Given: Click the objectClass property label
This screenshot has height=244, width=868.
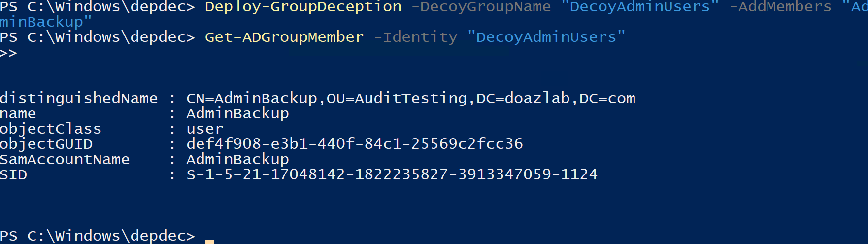Looking at the screenshot, I should (51, 129).
